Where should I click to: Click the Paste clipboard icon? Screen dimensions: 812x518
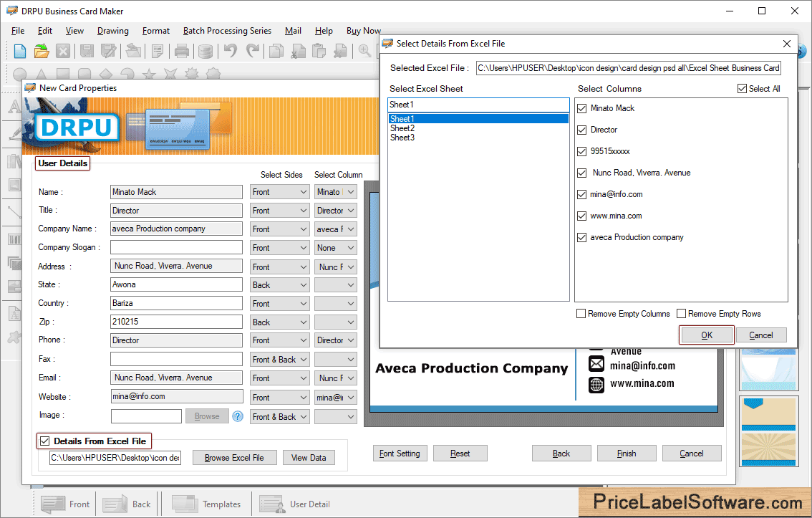(319, 51)
